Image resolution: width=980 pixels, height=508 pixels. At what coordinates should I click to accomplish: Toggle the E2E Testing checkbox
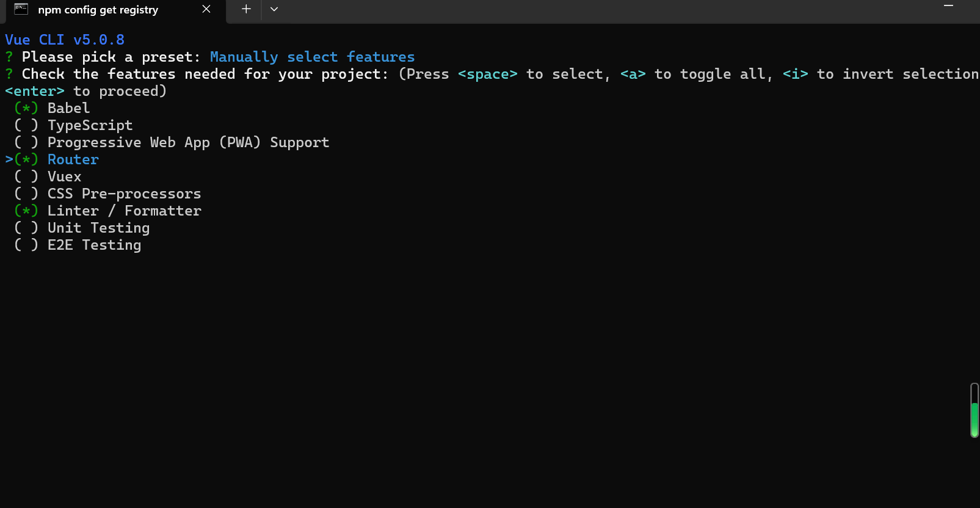[26, 245]
